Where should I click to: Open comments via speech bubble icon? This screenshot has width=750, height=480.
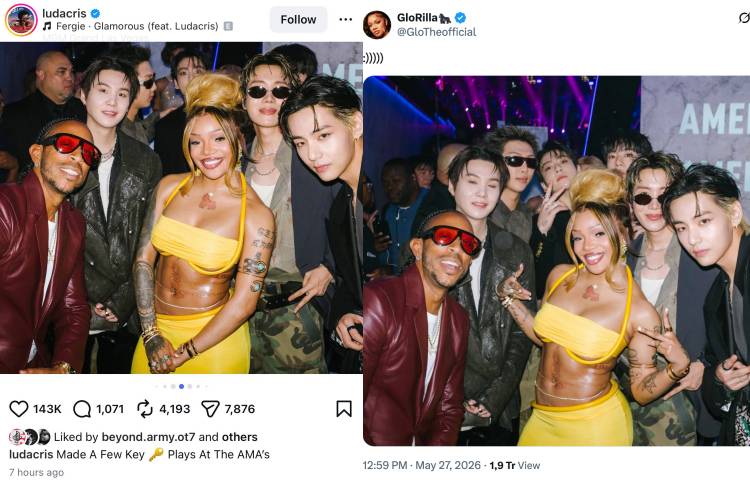82,409
